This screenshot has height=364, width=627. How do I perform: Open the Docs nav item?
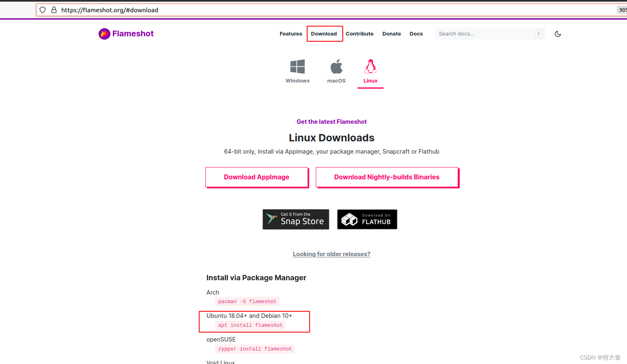[x=416, y=34]
